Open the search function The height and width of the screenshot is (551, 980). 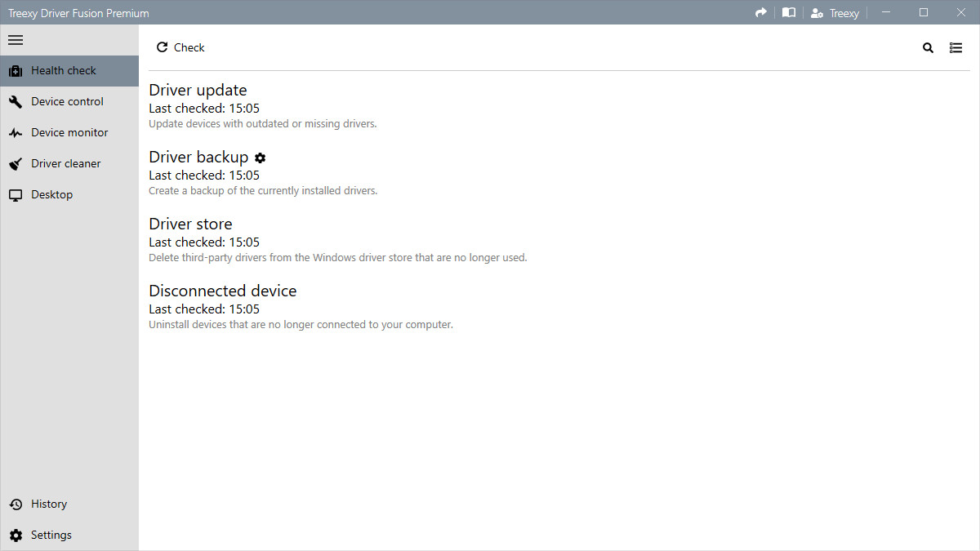click(928, 47)
